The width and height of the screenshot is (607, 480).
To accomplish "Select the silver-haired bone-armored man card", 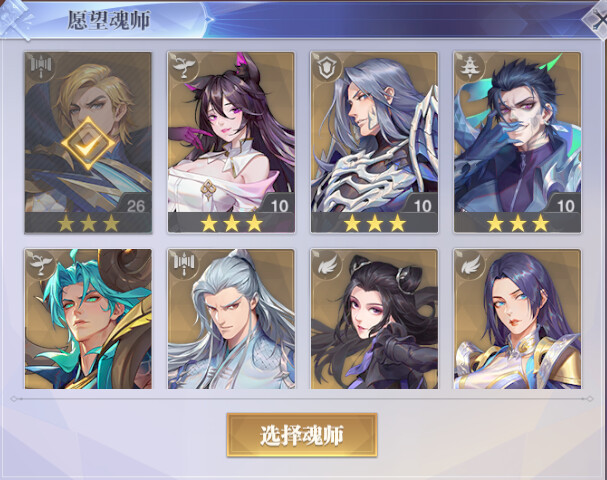I will pyautogui.click(x=374, y=142).
